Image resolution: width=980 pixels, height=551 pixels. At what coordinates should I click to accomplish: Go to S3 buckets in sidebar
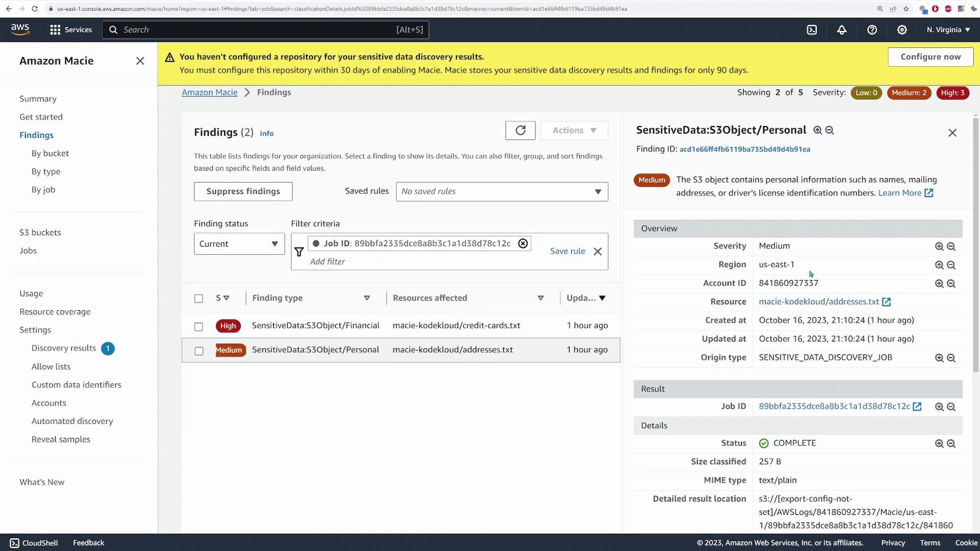[x=40, y=233]
